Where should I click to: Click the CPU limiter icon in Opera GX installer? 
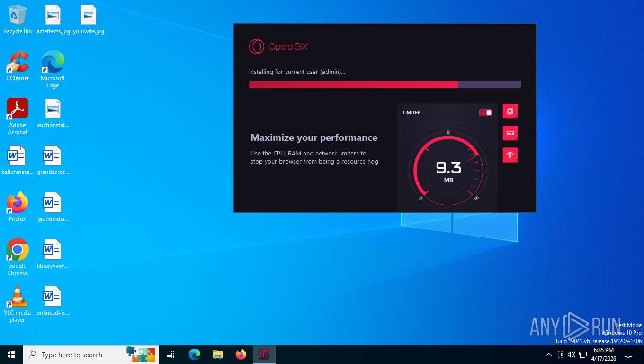[x=510, y=111]
